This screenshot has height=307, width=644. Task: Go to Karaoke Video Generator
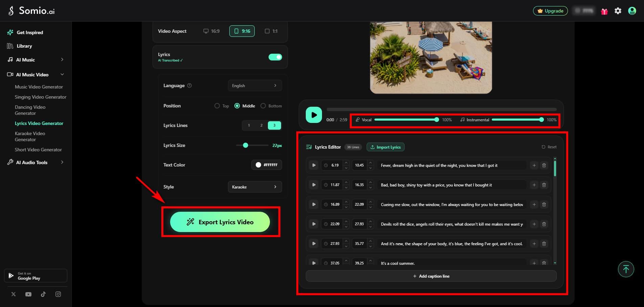click(x=30, y=136)
